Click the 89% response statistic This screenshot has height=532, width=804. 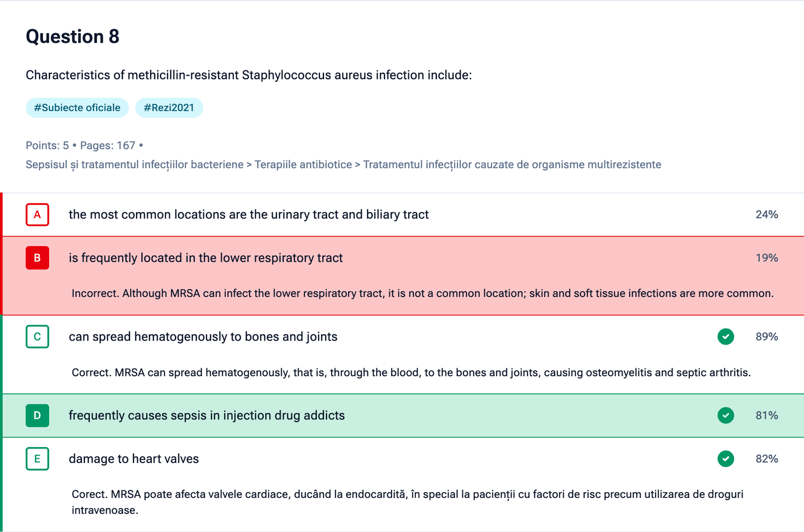tap(766, 337)
